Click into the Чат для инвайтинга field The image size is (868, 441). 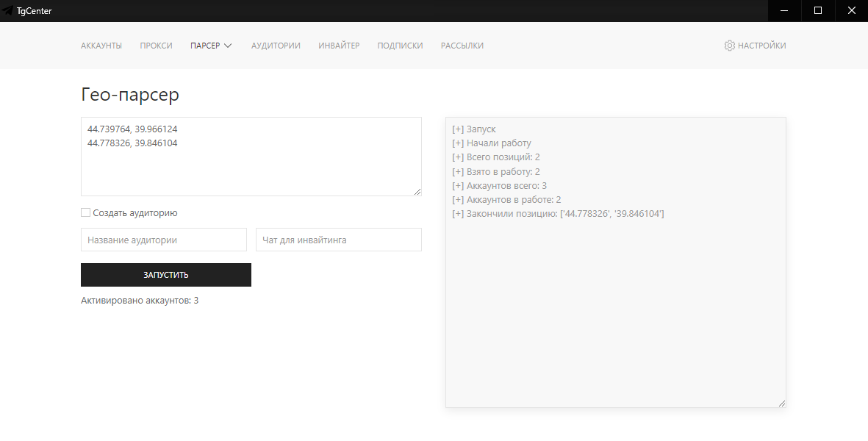pyautogui.click(x=339, y=240)
